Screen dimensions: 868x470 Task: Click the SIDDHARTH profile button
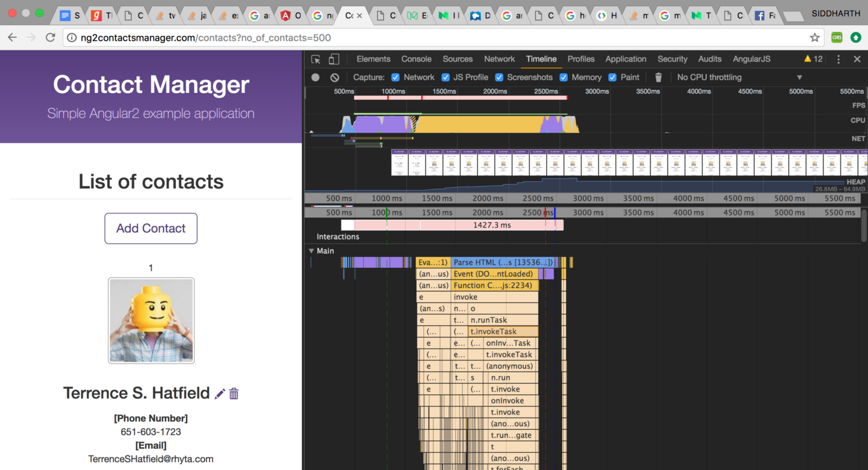pos(836,14)
